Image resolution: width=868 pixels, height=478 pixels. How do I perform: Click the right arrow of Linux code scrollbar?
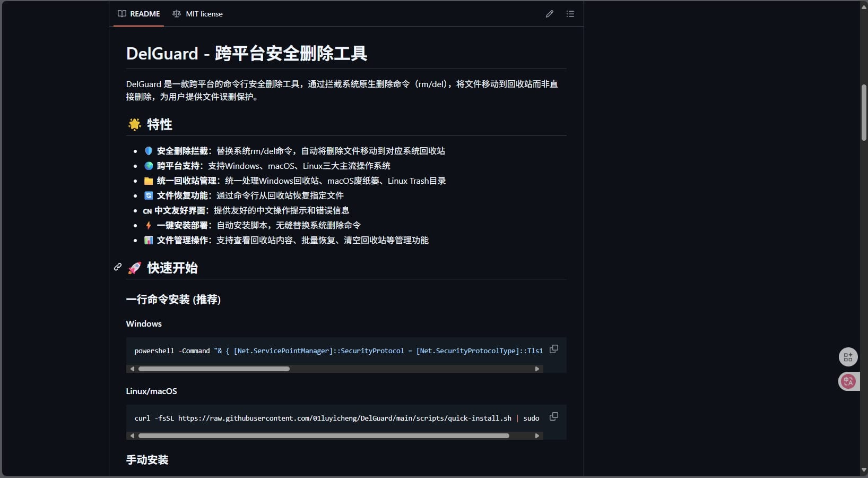[537, 436]
